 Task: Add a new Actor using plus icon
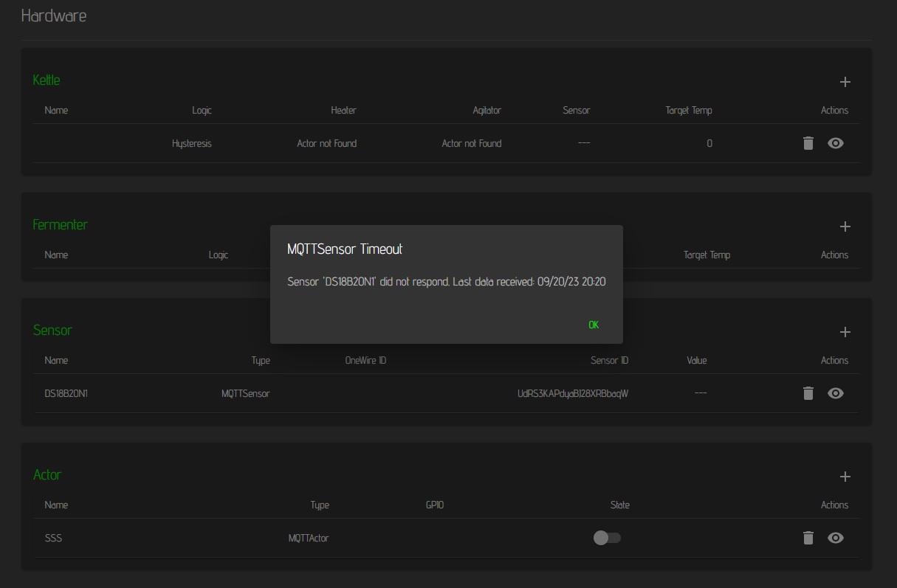point(845,477)
